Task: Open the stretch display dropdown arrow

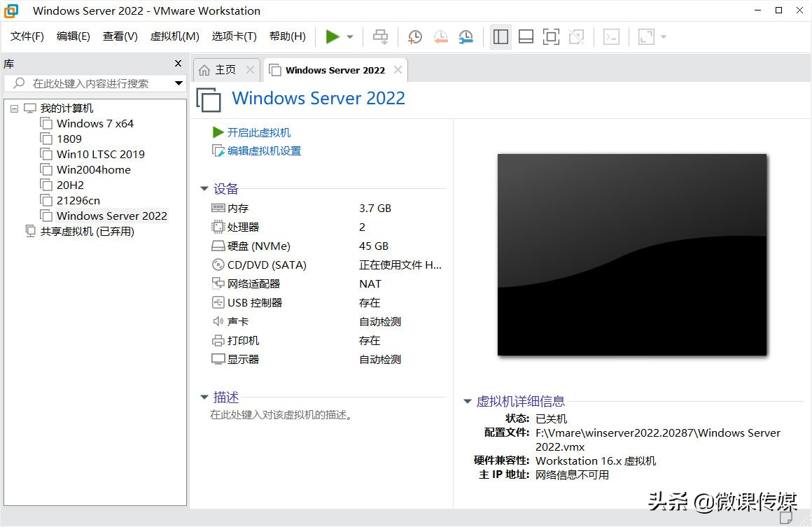Action: point(664,37)
